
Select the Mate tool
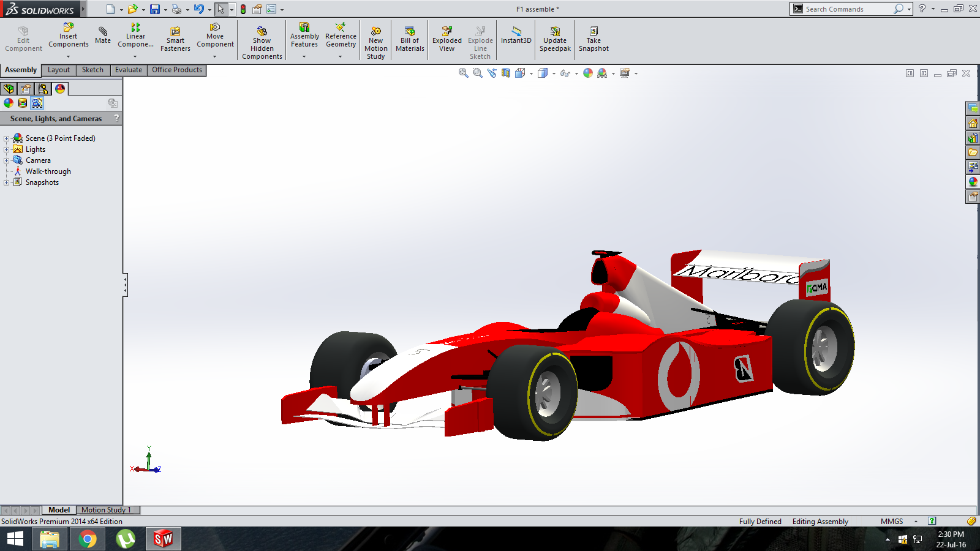tap(103, 36)
